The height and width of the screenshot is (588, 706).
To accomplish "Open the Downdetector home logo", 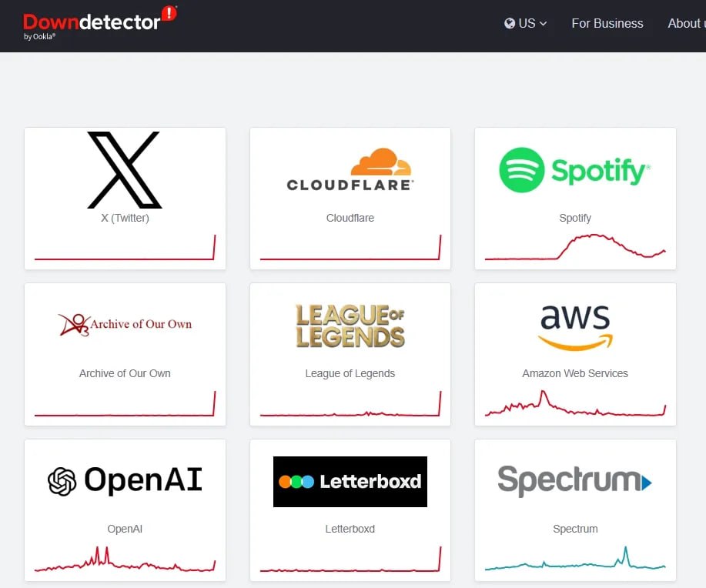I will tap(100, 23).
